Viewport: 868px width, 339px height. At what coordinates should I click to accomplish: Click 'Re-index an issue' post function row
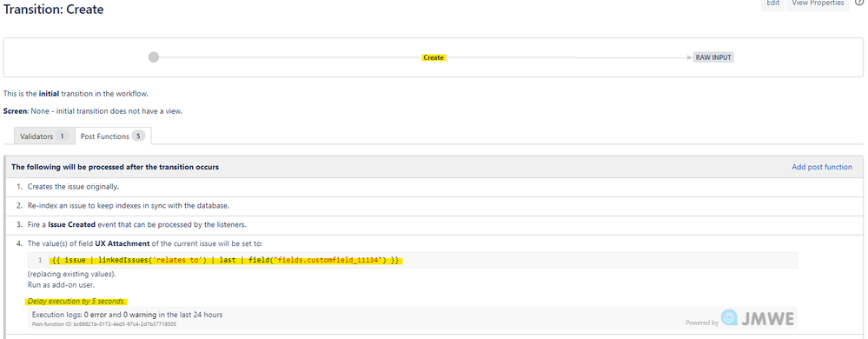pyautogui.click(x=434, y=205)
